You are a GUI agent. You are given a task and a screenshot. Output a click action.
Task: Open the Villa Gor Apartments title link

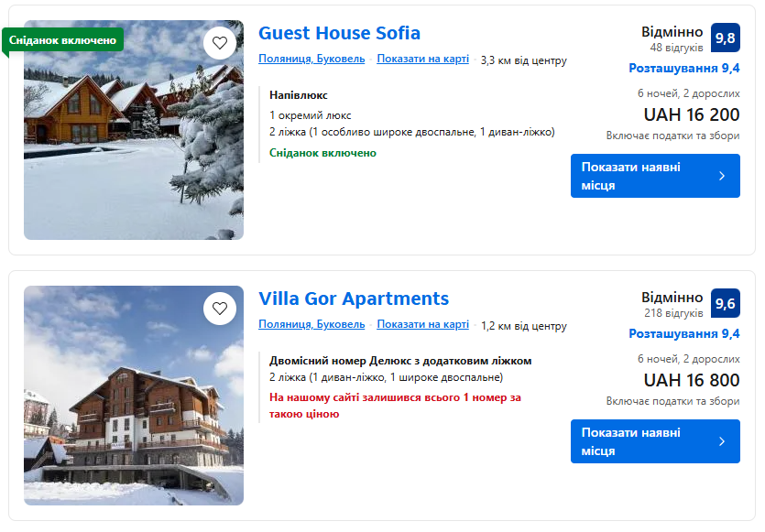(354, 299)
